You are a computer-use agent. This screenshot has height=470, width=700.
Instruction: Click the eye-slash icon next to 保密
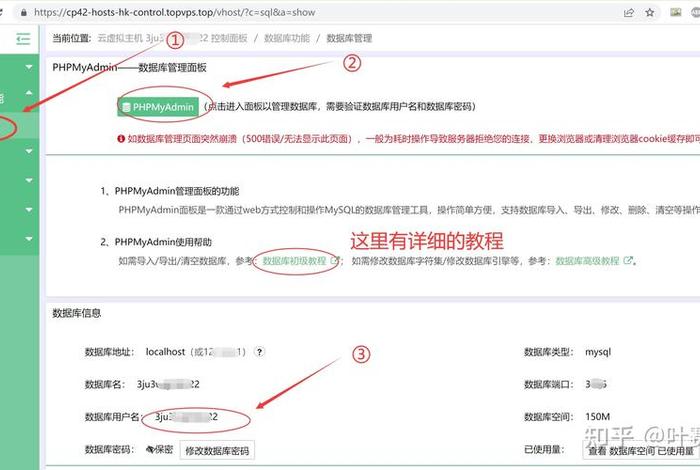pos(150,449)
